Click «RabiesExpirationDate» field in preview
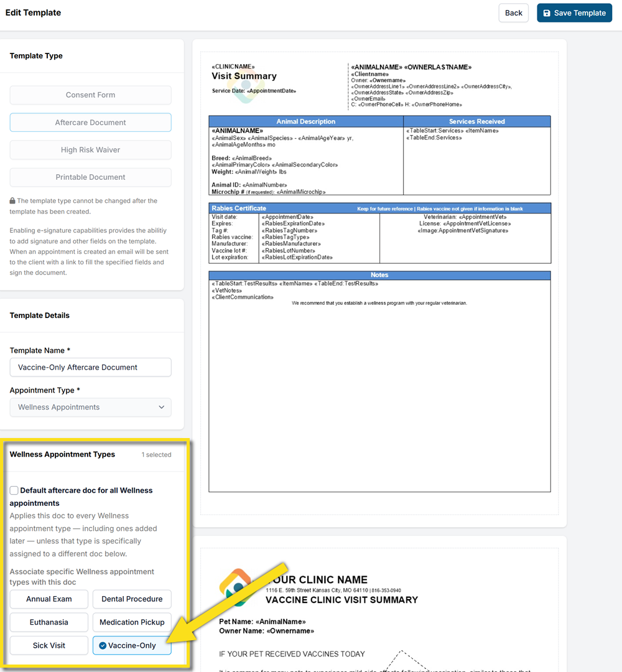This screenshot has height=672, width=622. [293, 224]
